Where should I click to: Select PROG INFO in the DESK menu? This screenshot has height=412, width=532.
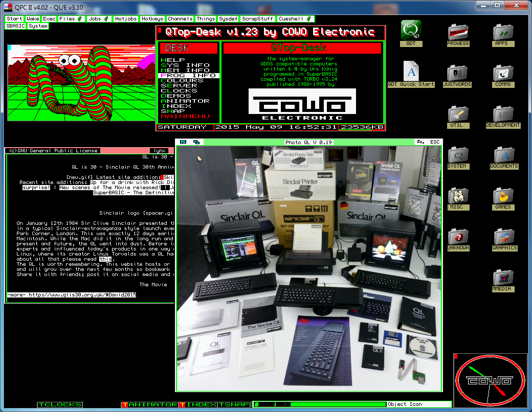coord(189,75)
